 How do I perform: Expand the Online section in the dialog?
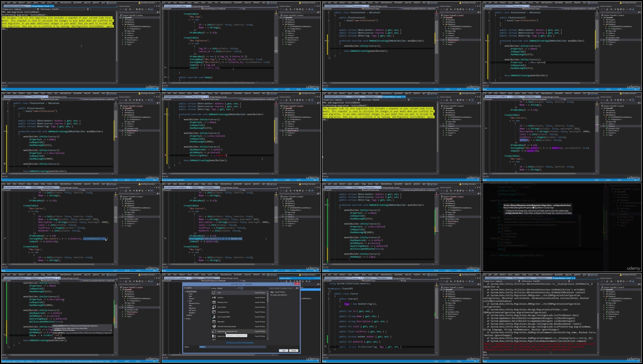[185, 318]
